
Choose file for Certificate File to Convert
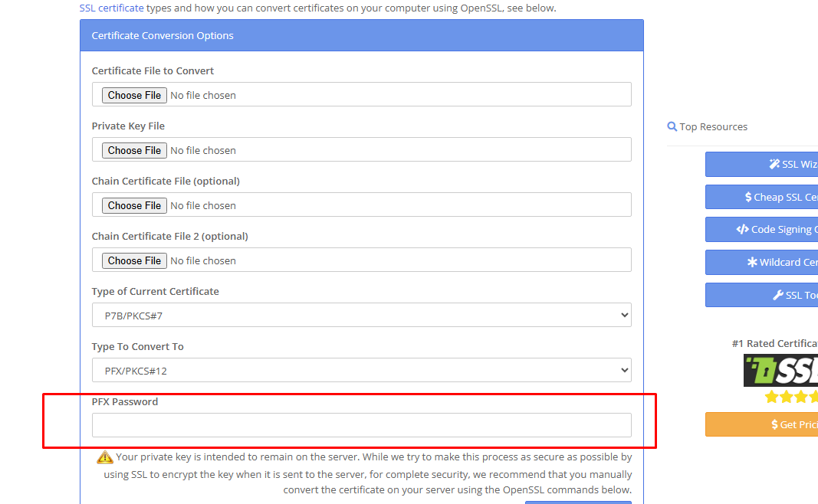(134, 96)
